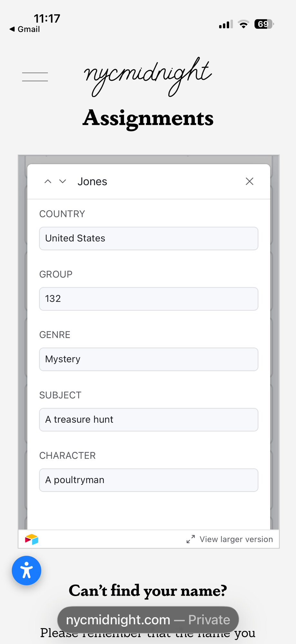Click the View larger version link
This screenshot has width=296, height=644.
236,539
